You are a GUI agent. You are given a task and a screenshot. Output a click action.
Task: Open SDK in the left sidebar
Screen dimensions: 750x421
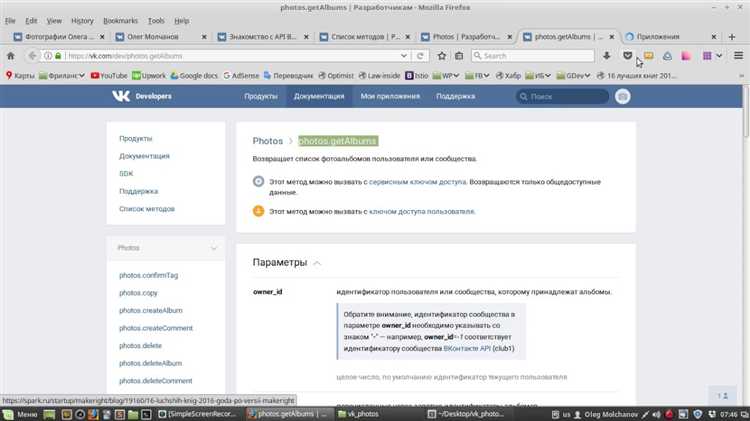click(x=126, y=174)
